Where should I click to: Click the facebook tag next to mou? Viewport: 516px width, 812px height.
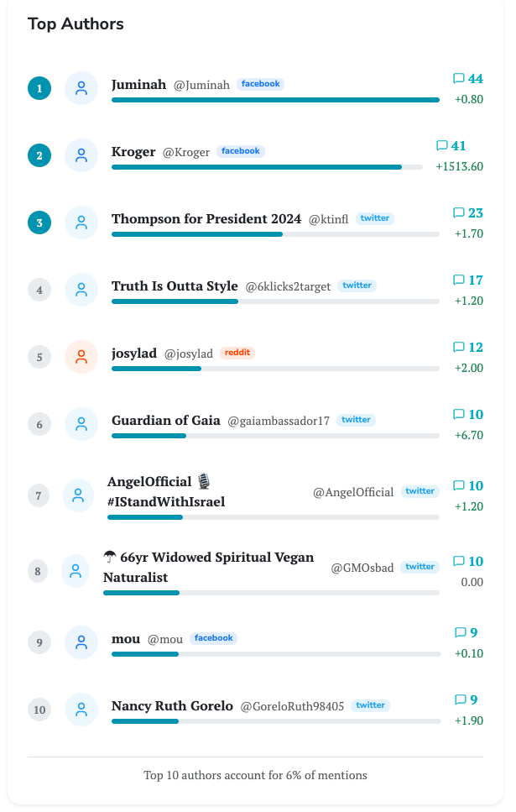pyautogui.click(x=213, y=638)
